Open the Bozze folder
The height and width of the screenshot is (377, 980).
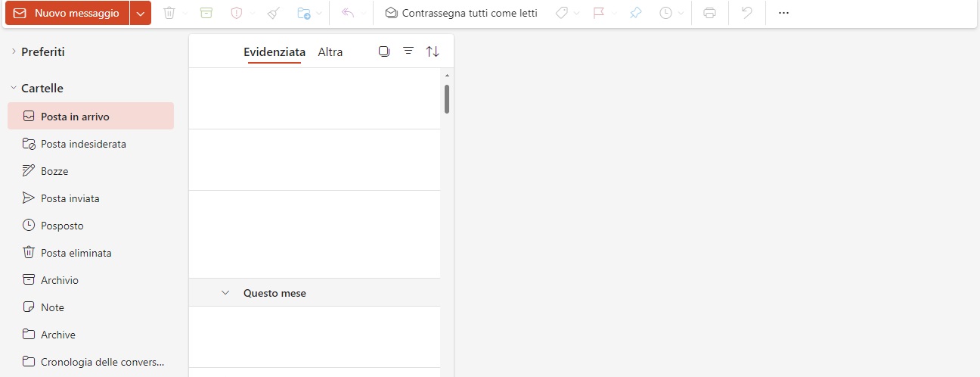91,171
